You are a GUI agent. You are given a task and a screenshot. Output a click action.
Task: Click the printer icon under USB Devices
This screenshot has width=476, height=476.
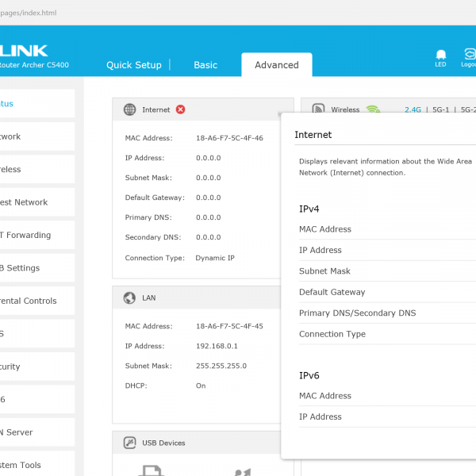click(x=151, y=471)
